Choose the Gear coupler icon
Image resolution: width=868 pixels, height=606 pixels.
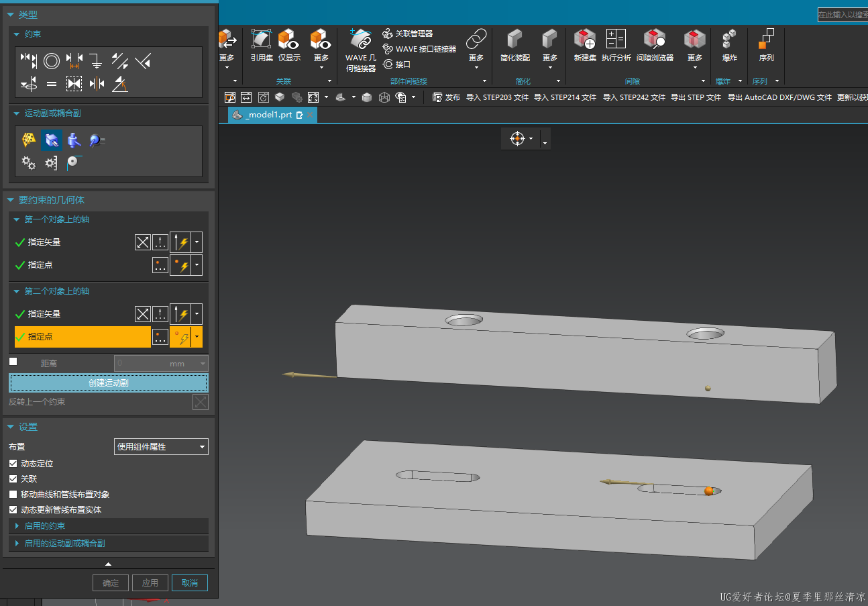pyautogui.click(x=29, y=162)
